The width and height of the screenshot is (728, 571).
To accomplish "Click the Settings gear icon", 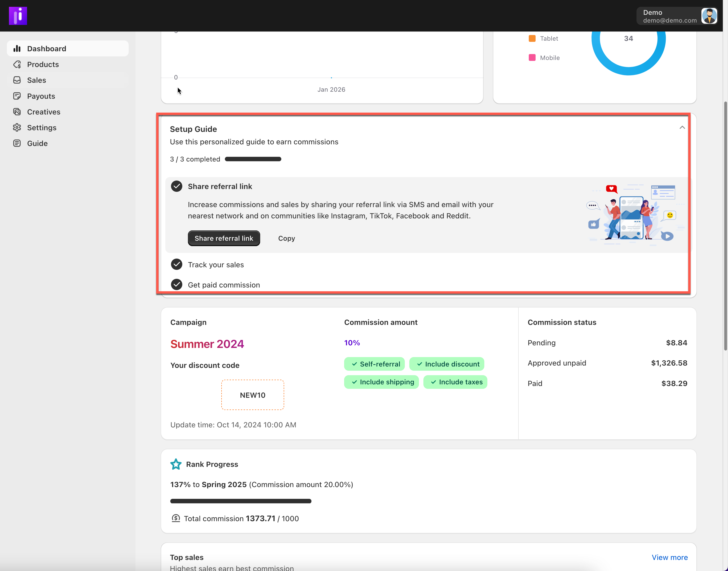I will pyautogui.click(x=17, y=127).
